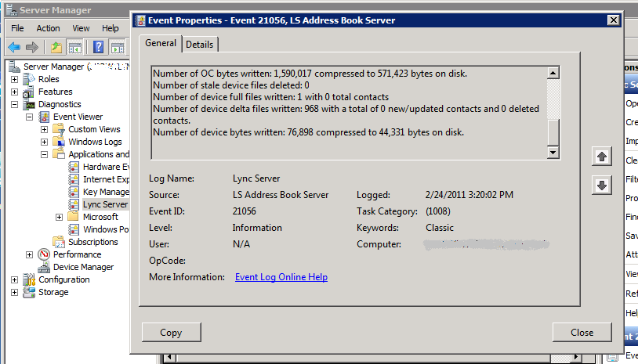Expand the Roles node
This screenshot has width=638, height=364.
point(15,79)
